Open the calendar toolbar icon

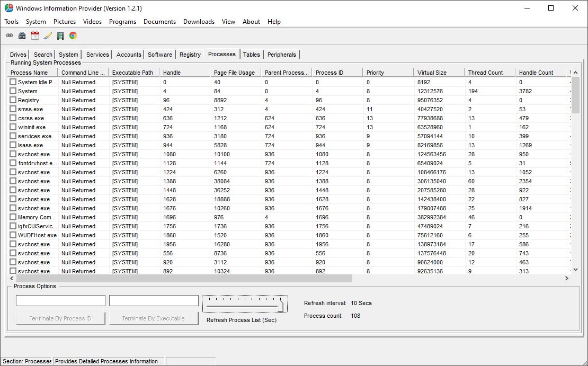[x=34, y=35]
